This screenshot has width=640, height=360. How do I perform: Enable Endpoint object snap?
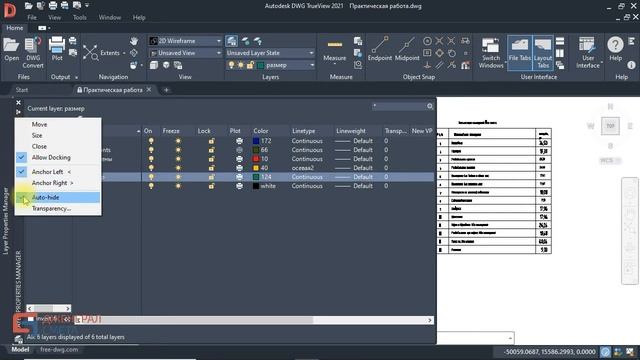coord(380,49)
